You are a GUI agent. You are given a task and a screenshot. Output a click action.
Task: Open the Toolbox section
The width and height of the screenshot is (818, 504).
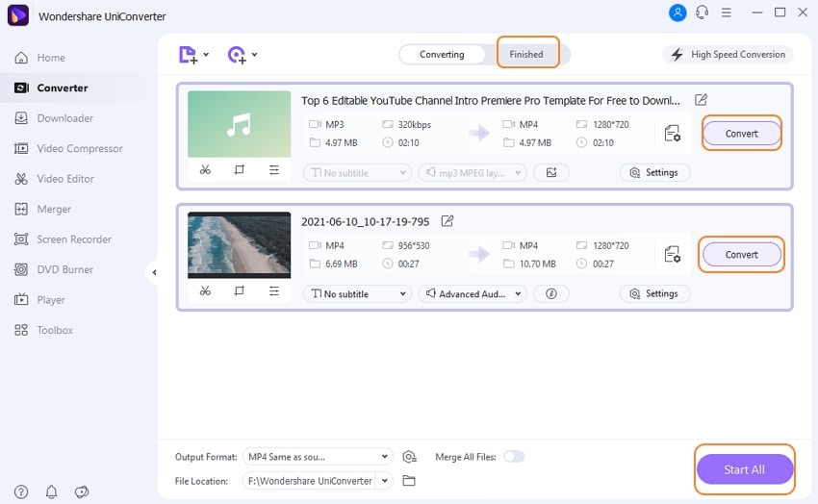tap(43, 329)
